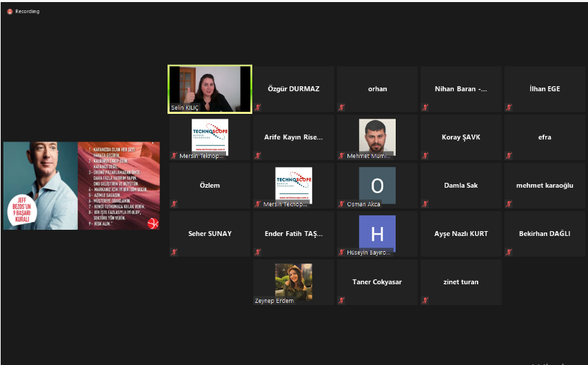The width and height of the screenshot is (588, 365).
Task: Click muted mic icon on Seher SUNAY tile
Action: [174, 253]
